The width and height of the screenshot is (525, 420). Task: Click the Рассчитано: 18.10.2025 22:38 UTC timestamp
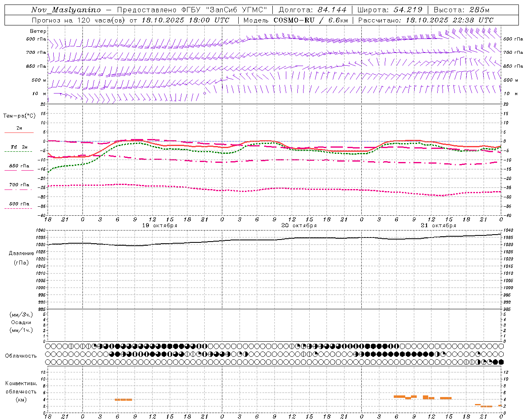pyautogui.click(x=426, y=20)
